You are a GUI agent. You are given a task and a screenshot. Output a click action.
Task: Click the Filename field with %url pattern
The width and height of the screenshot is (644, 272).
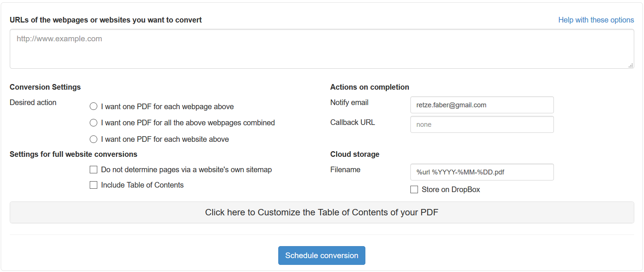click(482, 172)
